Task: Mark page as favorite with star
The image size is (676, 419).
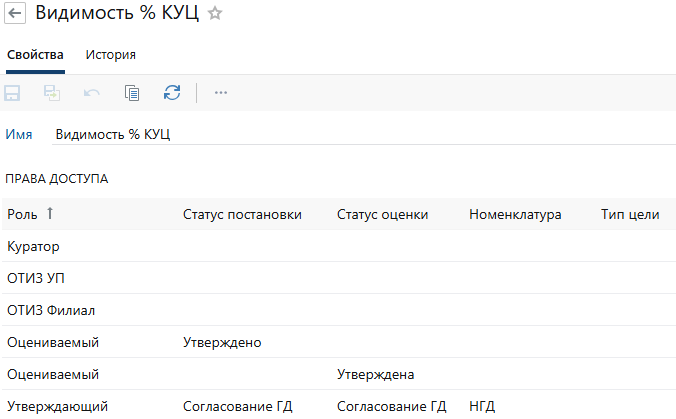Action: tap(215, 14)
